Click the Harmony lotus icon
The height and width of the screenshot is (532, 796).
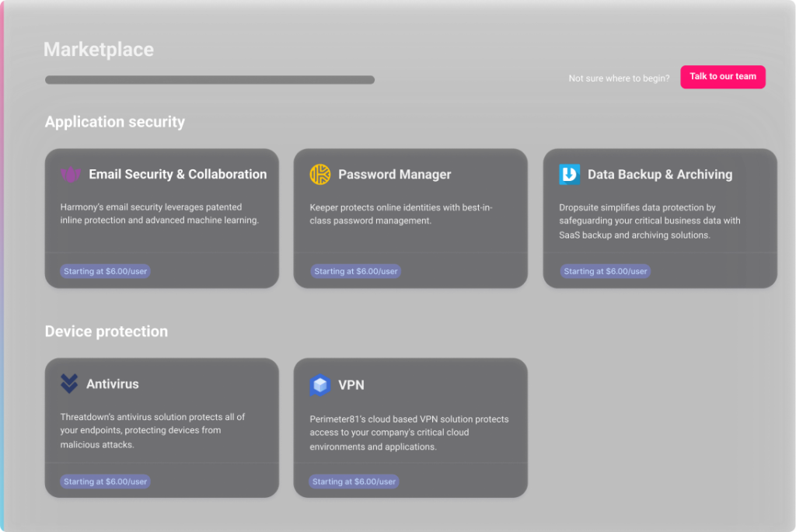71,175
